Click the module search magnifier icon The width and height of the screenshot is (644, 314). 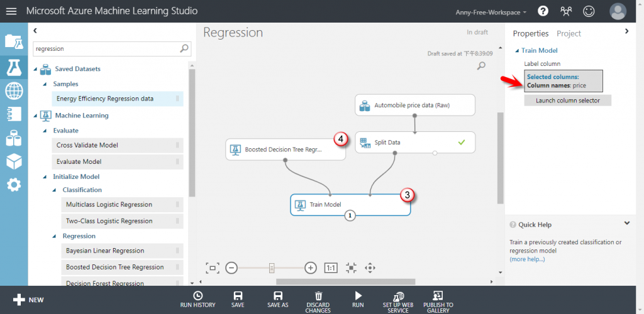184,48
